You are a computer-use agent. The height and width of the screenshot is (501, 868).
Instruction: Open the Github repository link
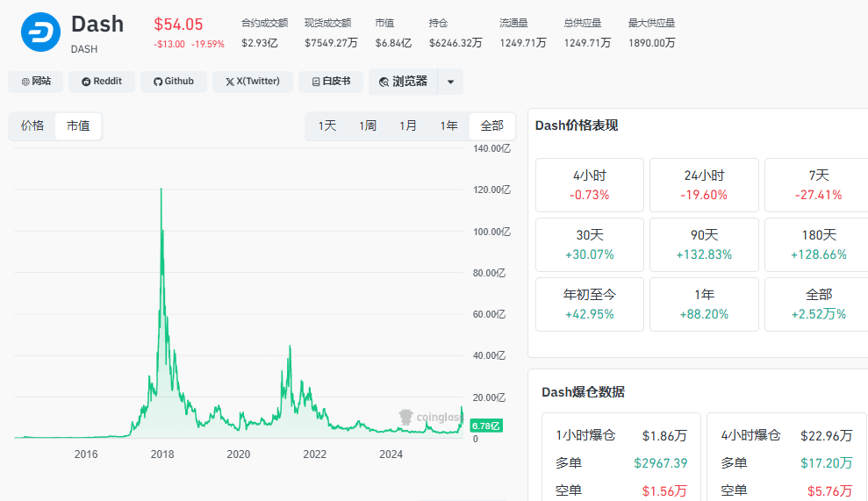174,82
